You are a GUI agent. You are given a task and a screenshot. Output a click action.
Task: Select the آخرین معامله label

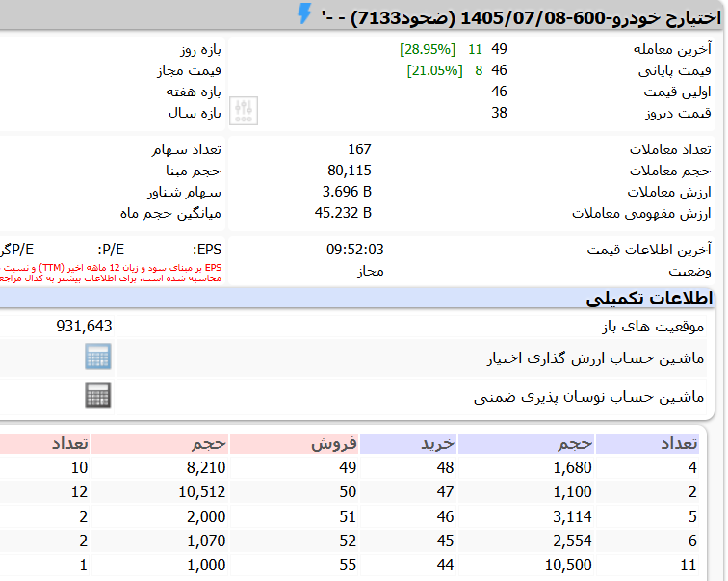[x=672, y=49]
